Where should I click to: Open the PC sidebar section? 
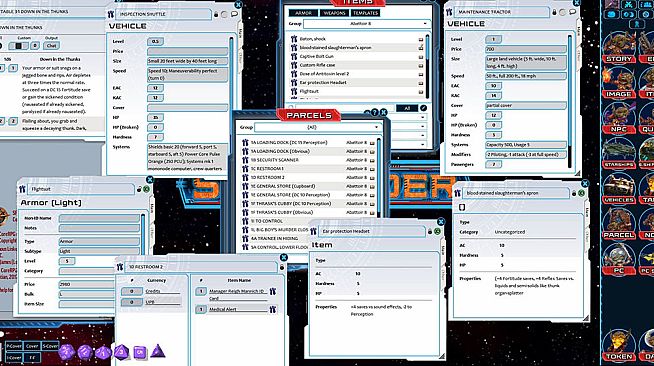tap(619, 258)
